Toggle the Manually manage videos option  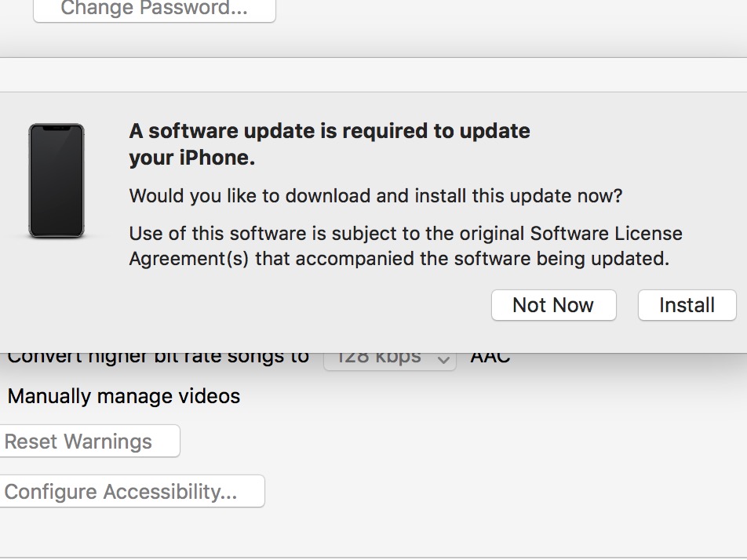(124, 396)
